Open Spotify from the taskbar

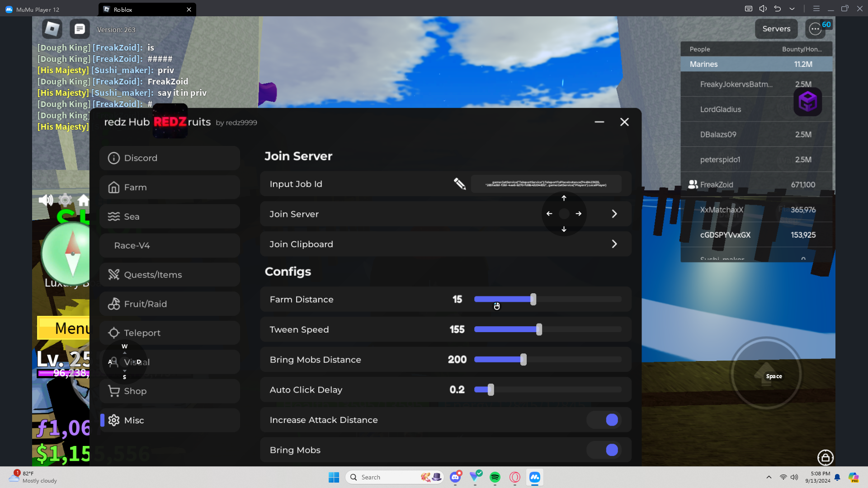point(495,477)
